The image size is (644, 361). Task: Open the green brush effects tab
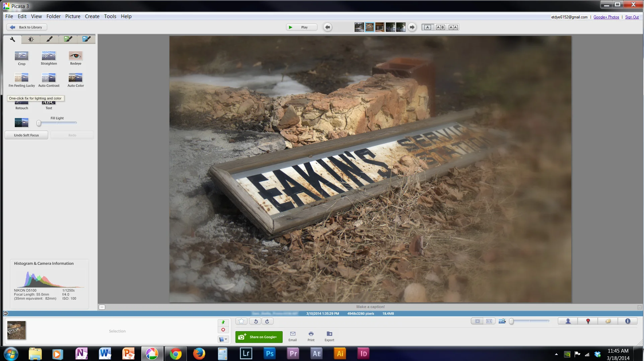pos(68,39)
